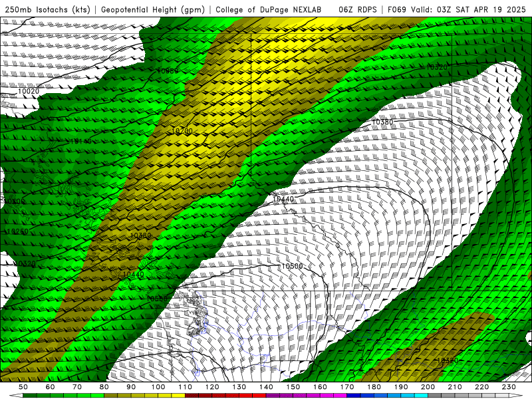Screen dimensions: 532x399
Task: Click the 140 knot value on the color scale
Action: [266, 387]
